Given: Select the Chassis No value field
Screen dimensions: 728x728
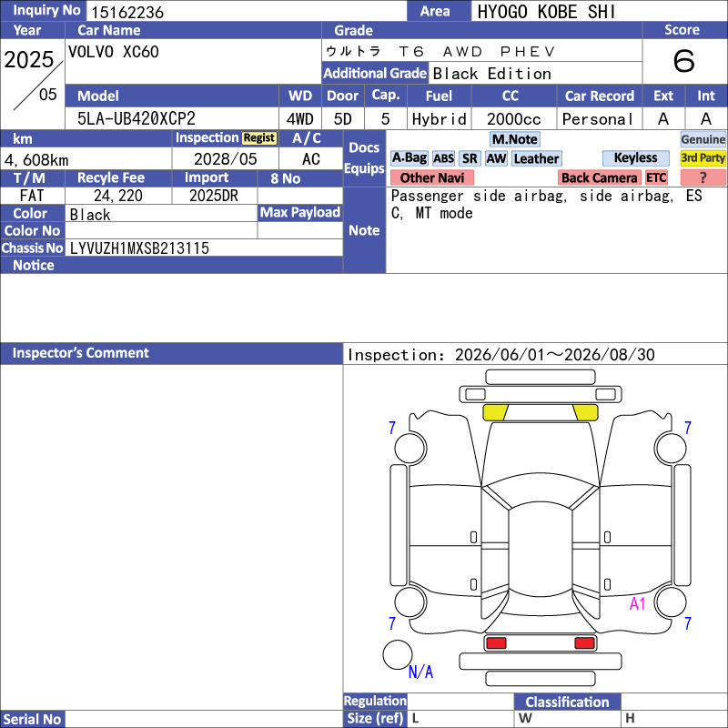Looking at the screenshot, I should (204, 248).
